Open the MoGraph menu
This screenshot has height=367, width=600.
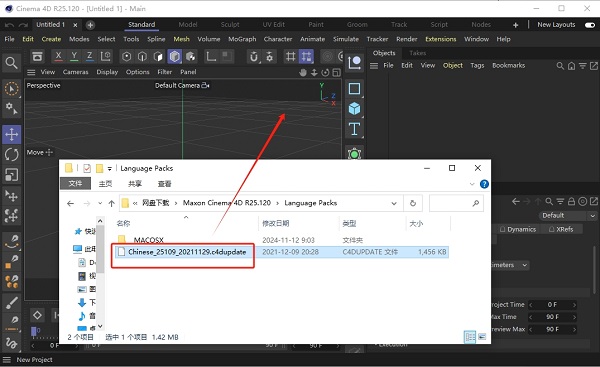pyautogui.click(x=242, y=39)
